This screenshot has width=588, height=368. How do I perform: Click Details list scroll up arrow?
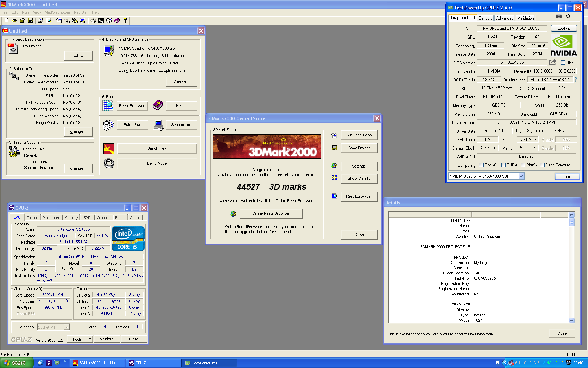click(572, 214)
